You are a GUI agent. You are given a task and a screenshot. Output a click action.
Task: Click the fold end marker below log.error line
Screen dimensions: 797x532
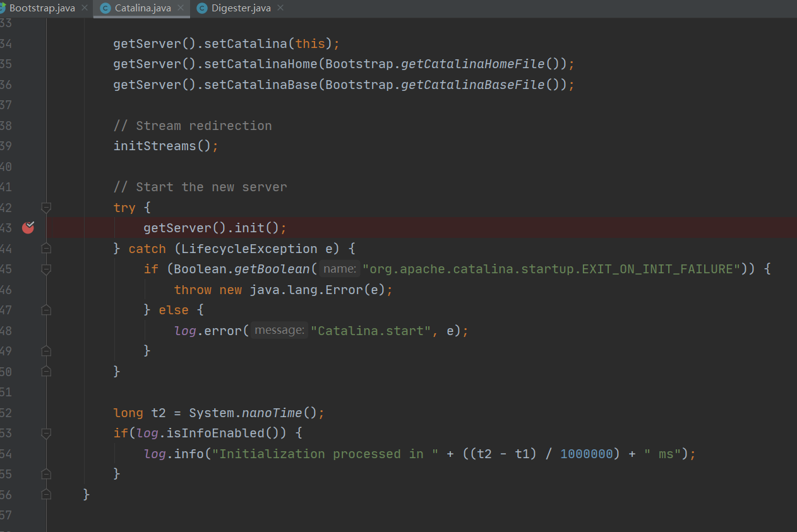pyautogui.click(x=45, y=351)
